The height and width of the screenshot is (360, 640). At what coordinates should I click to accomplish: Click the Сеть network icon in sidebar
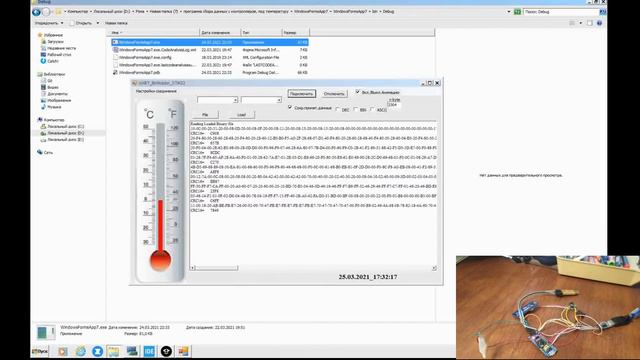pyautogui.click(x=40, y=152)
